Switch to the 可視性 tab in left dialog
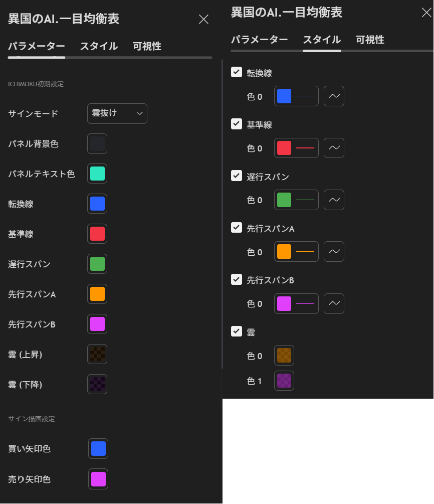Screen dimensions: 434x504 coord(147,46)
